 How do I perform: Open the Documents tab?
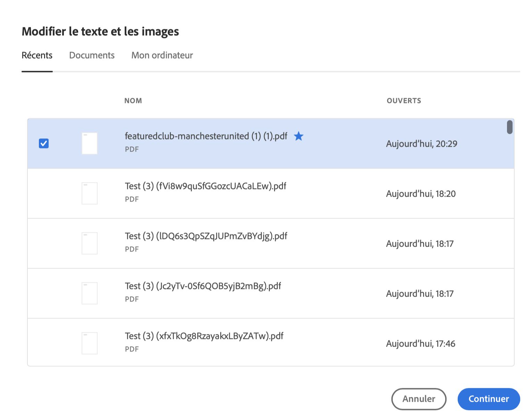click(x=92, y=55)
